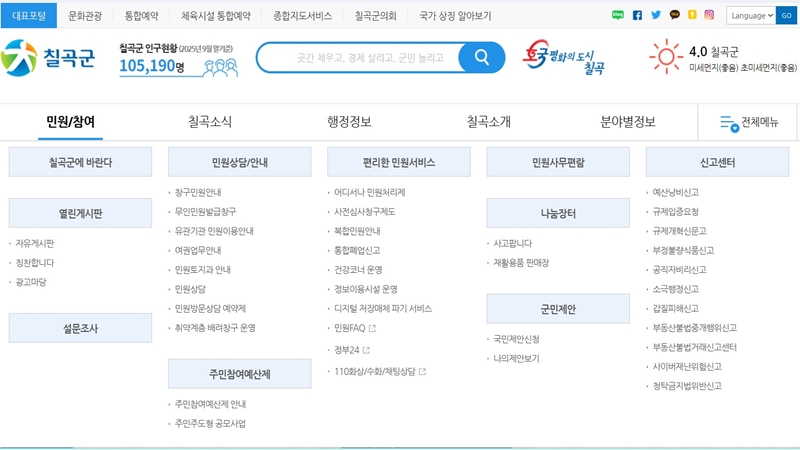The image size is (800, 450).
Task: Open the 어디서나 민원처리제 link
Action: click(369, 192)
